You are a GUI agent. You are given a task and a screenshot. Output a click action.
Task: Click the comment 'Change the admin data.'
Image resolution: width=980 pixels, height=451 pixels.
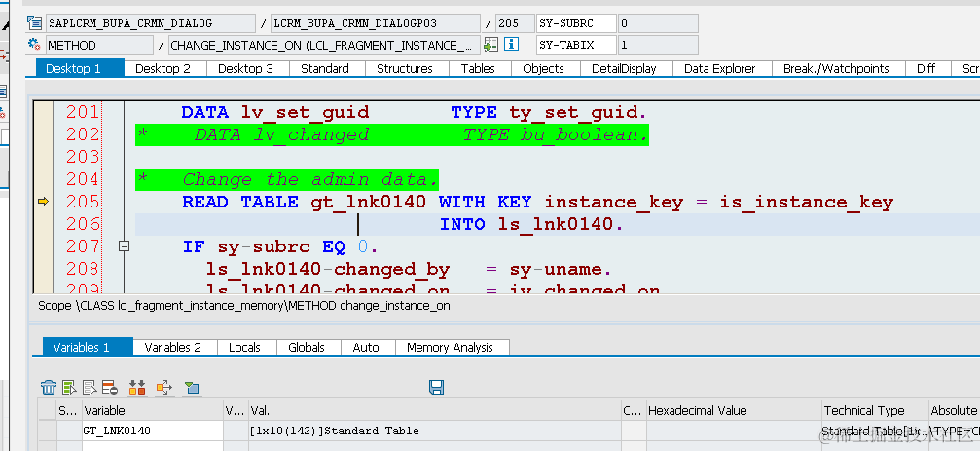[x=310, y=180]
